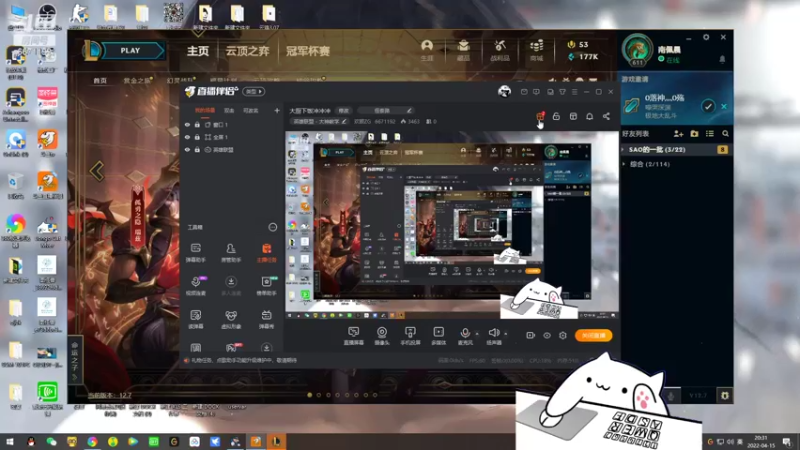Toggle the unlock padlock icon in streaming toolbar
The image size is (800, 450).
[x=556, y=116]
